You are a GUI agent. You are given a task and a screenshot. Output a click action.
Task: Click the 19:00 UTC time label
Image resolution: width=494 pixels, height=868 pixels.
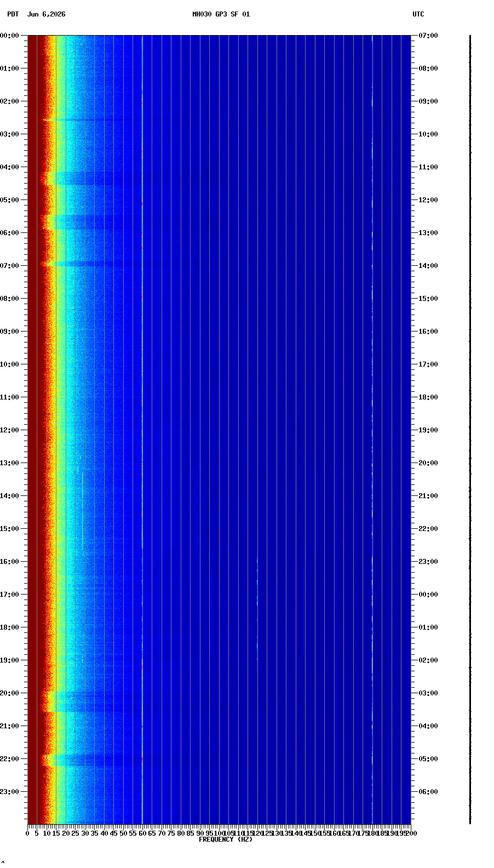(x=428, y=430)
